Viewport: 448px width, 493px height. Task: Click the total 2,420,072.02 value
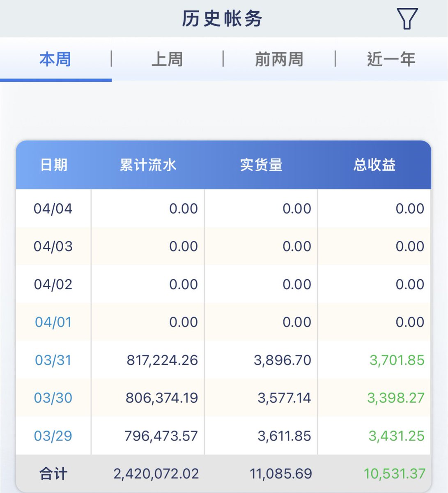156,474
